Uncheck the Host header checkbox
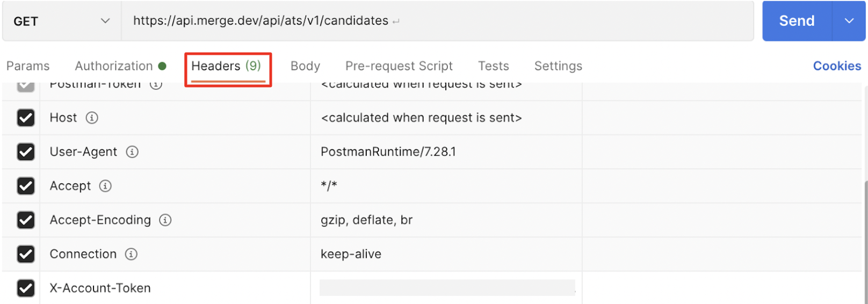Screen dimensions: 868x304 (26, 118)
